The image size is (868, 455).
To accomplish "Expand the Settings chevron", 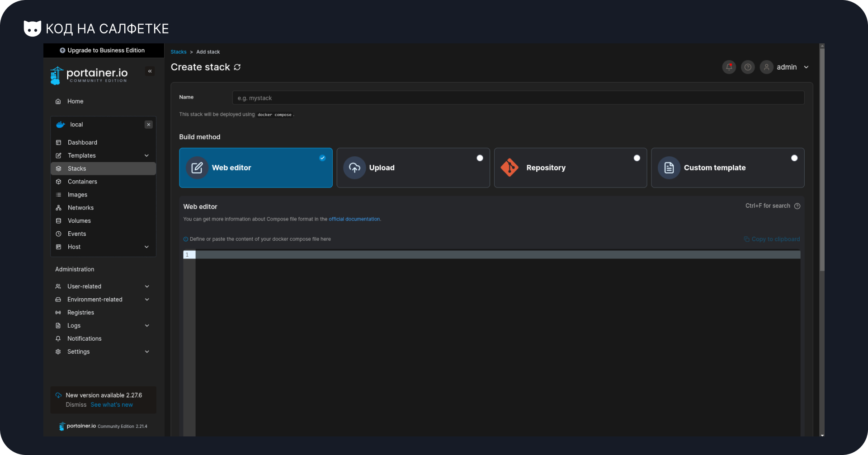I will [147, 352].
